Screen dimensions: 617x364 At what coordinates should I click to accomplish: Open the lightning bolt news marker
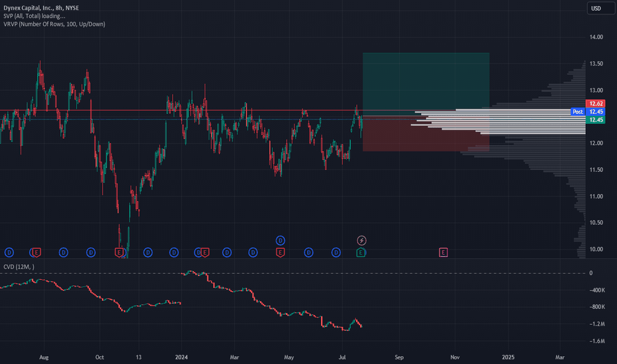[x=361, y=240]
